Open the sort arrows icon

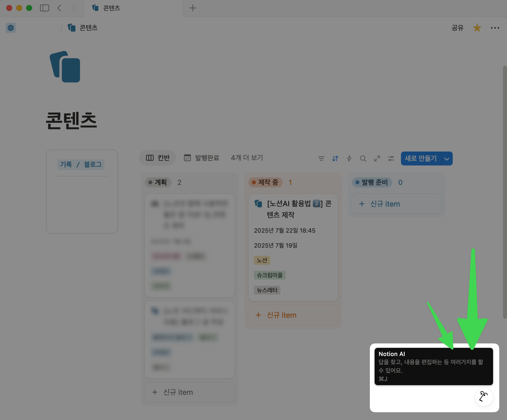[x=335, y=158]
